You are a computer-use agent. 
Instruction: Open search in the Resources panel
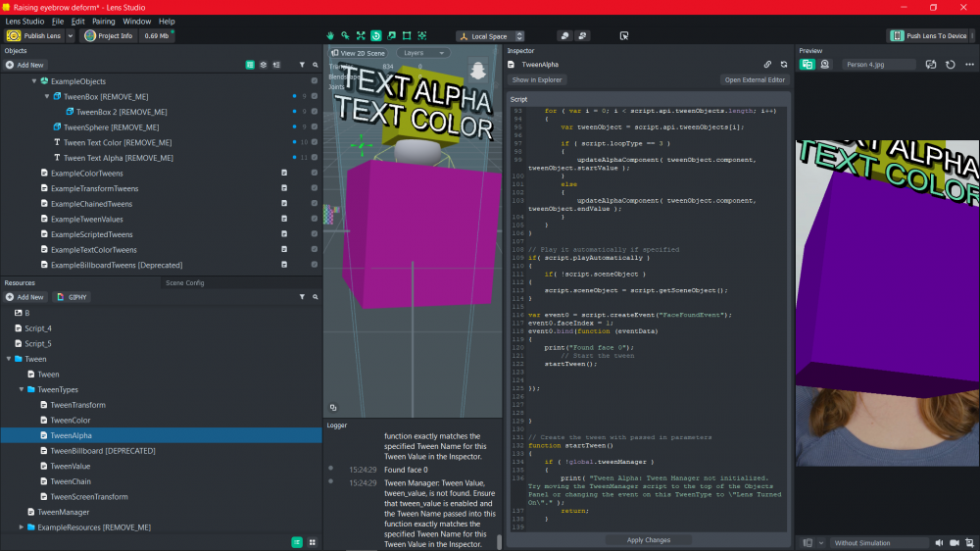coord(315,297)
